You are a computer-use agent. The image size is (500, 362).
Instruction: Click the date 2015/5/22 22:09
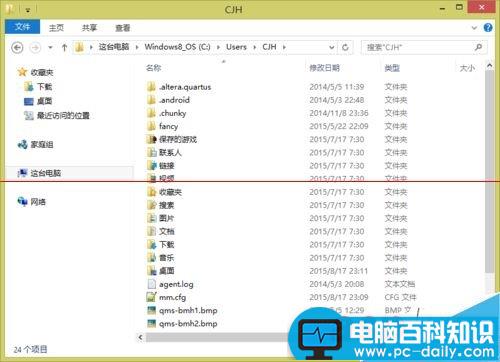[x=339, y=126]
